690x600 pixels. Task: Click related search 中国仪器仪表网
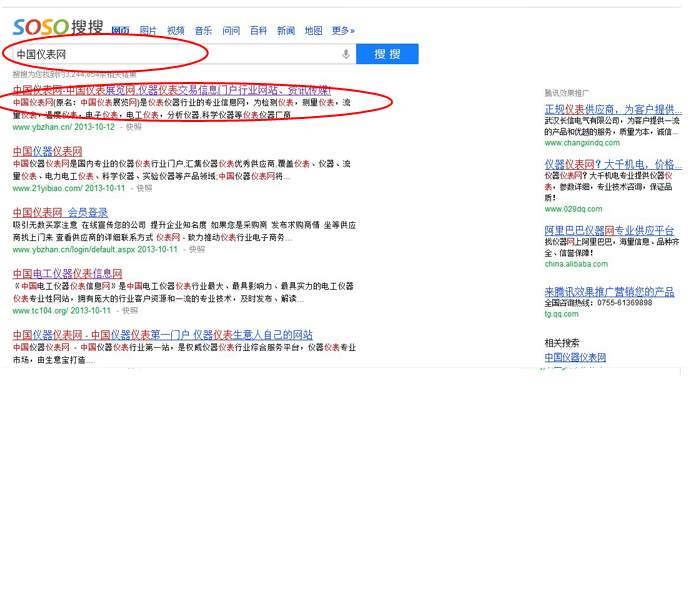coord(575,357)
